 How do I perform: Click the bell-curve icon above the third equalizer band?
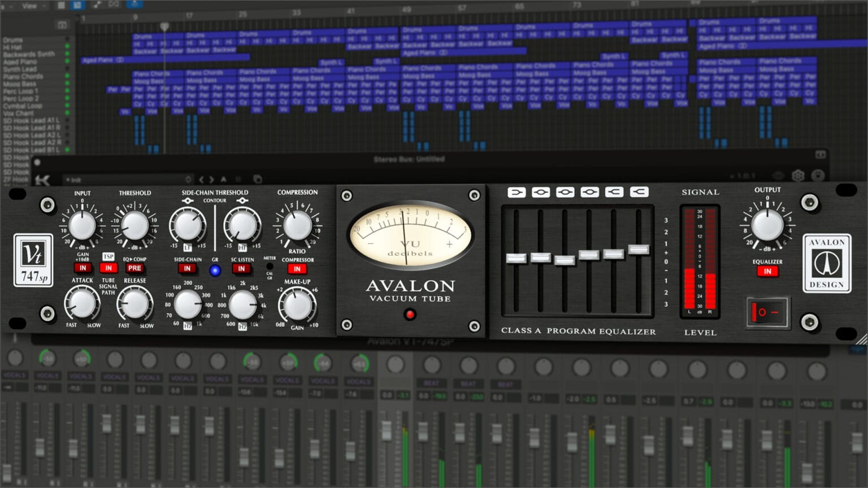pos(565,192)
